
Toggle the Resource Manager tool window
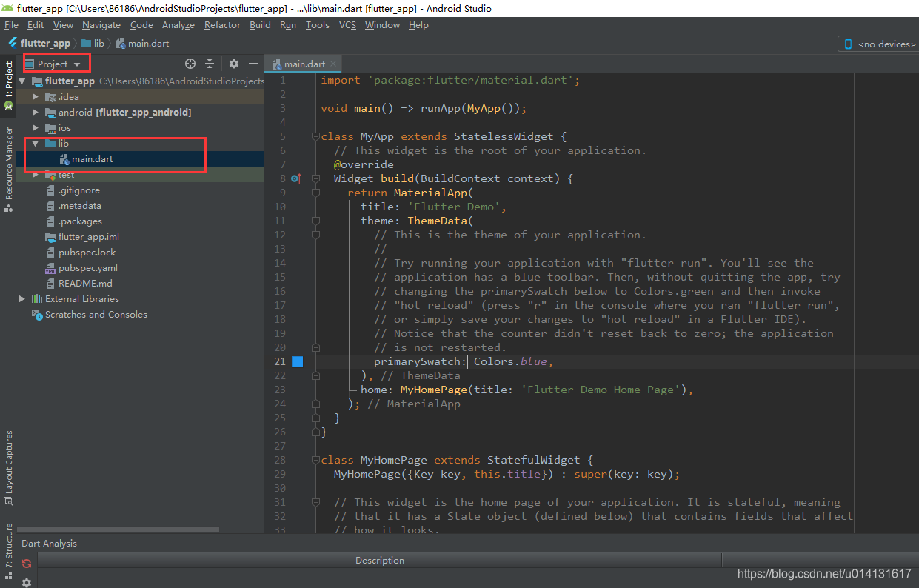8,168
